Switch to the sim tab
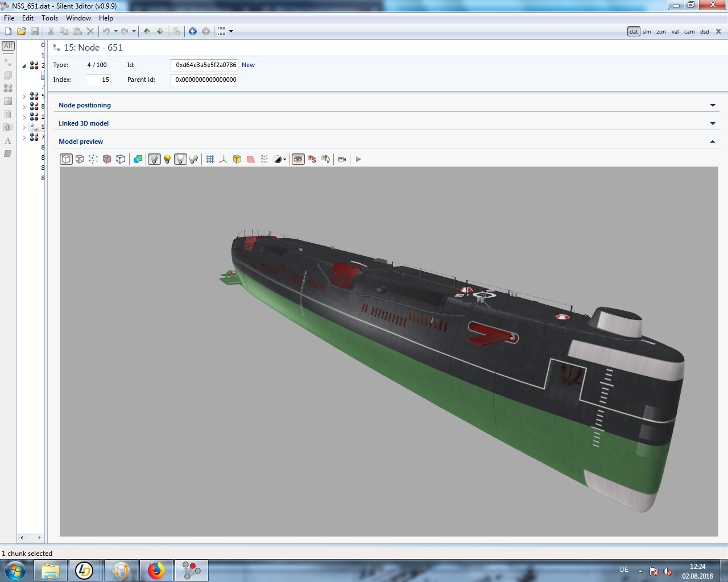This screenshot has width=728, height=582. [647, 32]
